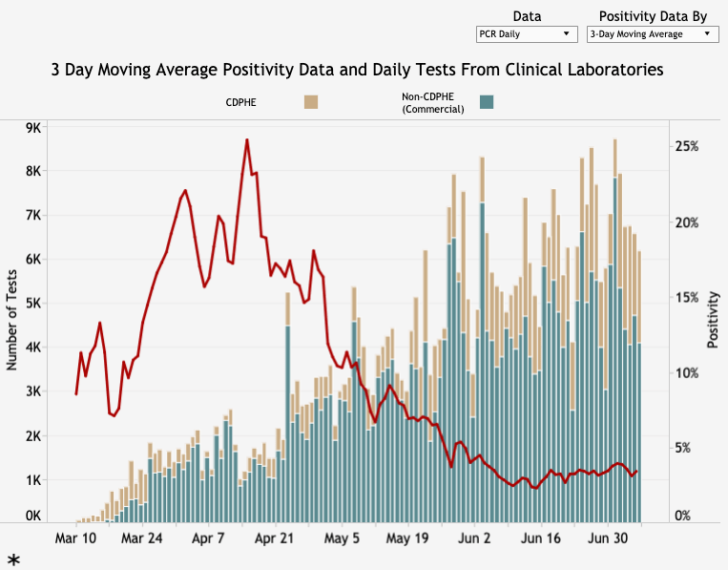Screen dimensions: 728x570
Task: Select the Mar 10 x-axis label
Action: click(x=76, y=538)
